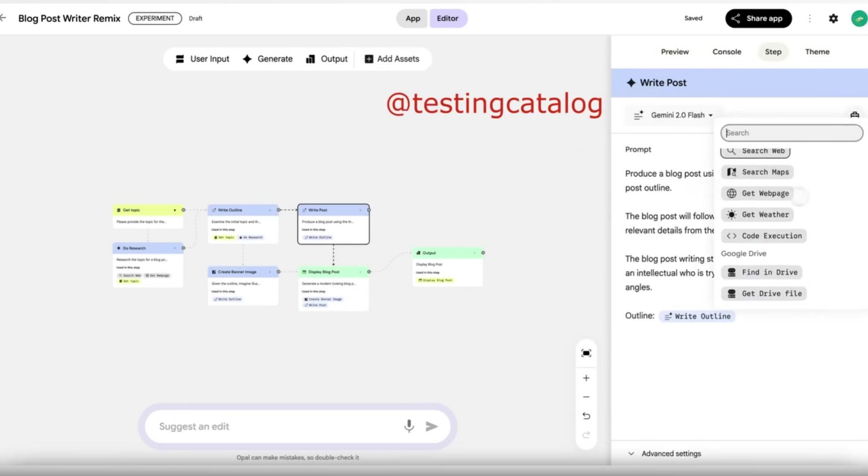Click the Saved status text

[693, 19]
